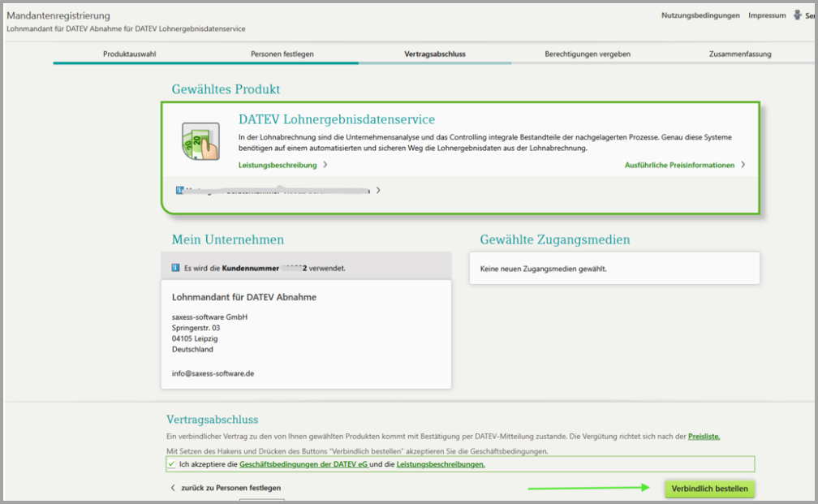Expand the Leistungsbeschreibung chevron in product card
The height and width of the screenshot is (504, 818).
325,165
